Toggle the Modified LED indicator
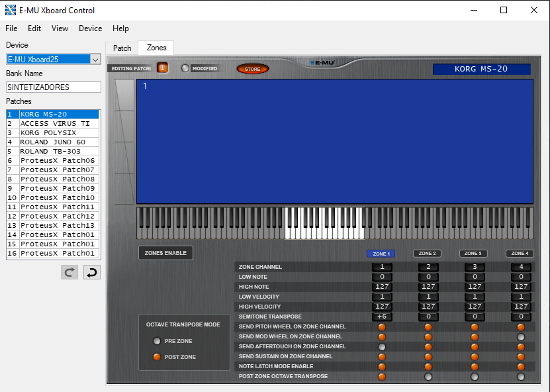The width and height of the screenshot is (550, 392). click(185, 68)
